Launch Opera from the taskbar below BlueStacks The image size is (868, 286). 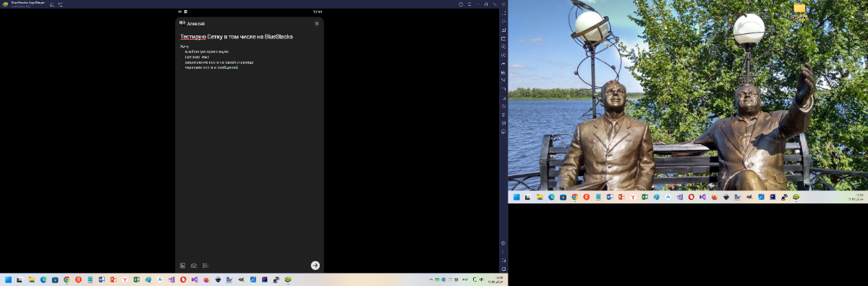coord(183,279)
